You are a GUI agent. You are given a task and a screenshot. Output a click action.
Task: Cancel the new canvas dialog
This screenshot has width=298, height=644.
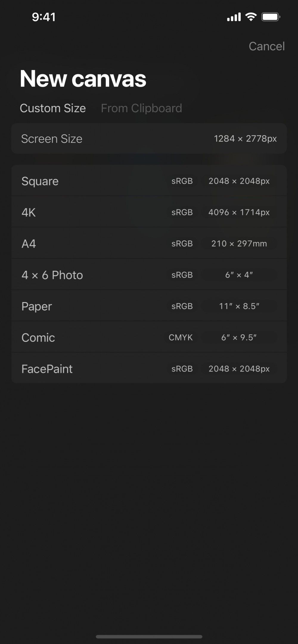[267, 46]
